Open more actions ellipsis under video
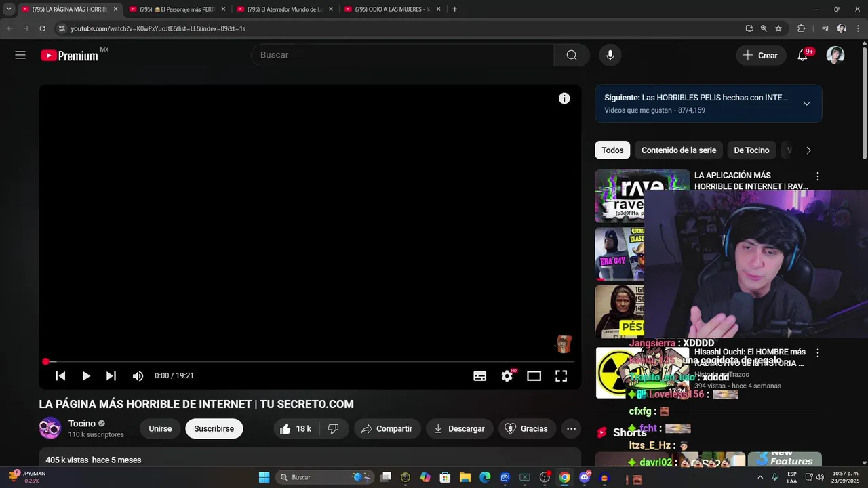Screen dimensions: 868x488 click(x=571, y=428)
